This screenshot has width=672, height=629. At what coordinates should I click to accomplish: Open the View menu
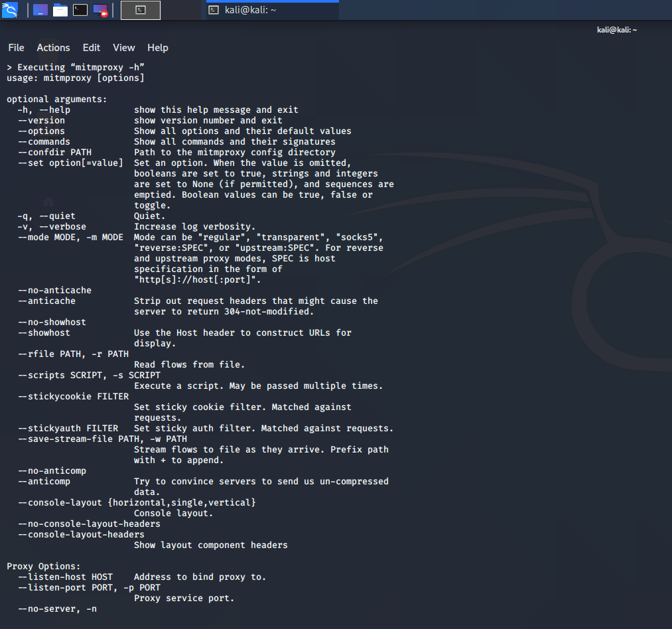coord(124,48)
